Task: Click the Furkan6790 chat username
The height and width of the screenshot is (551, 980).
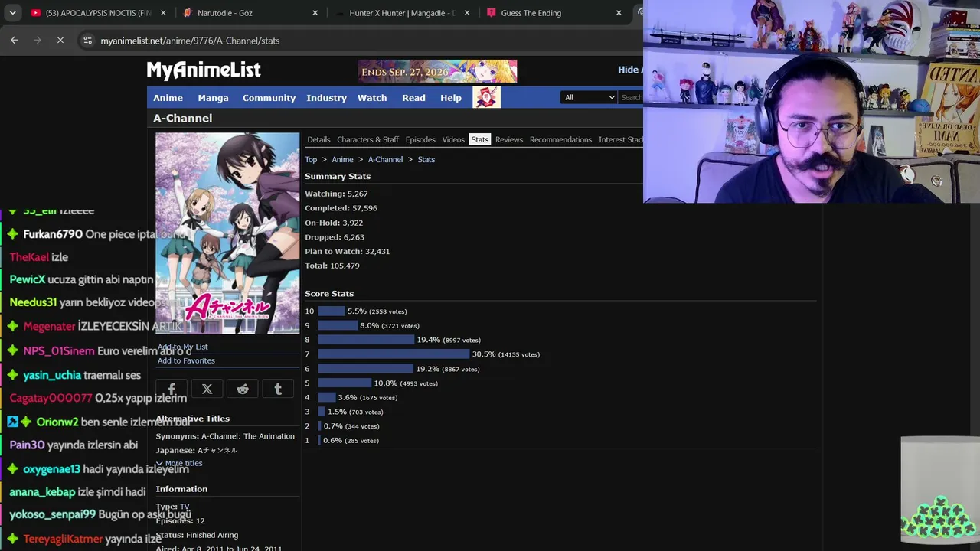Action: [x=53, y=234]
